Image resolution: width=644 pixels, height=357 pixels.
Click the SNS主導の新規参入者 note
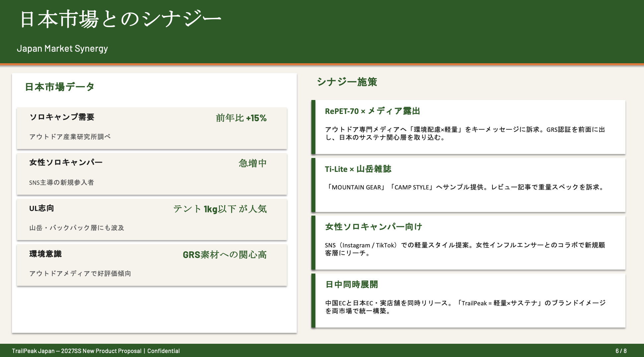[62, 182]
